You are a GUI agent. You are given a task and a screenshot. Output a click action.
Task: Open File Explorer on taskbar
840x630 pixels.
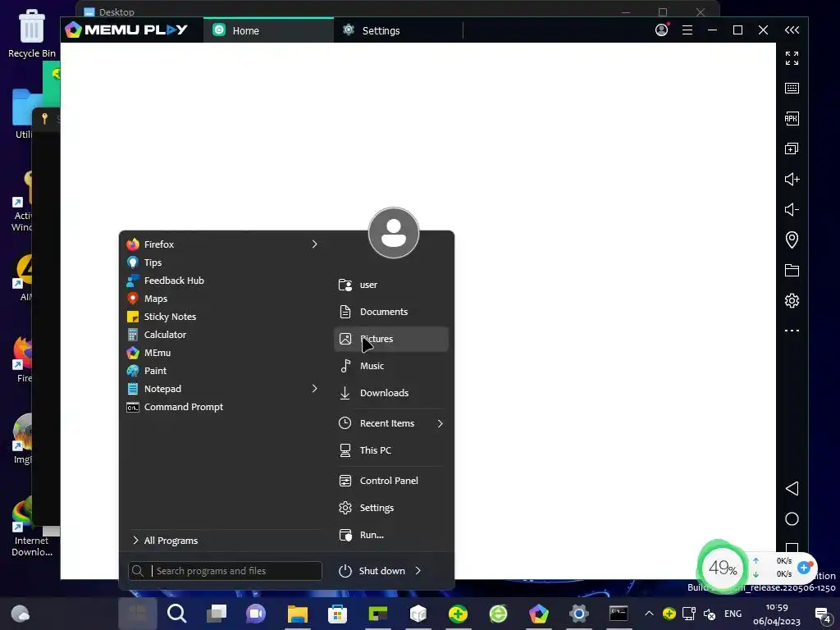[297, 614]
